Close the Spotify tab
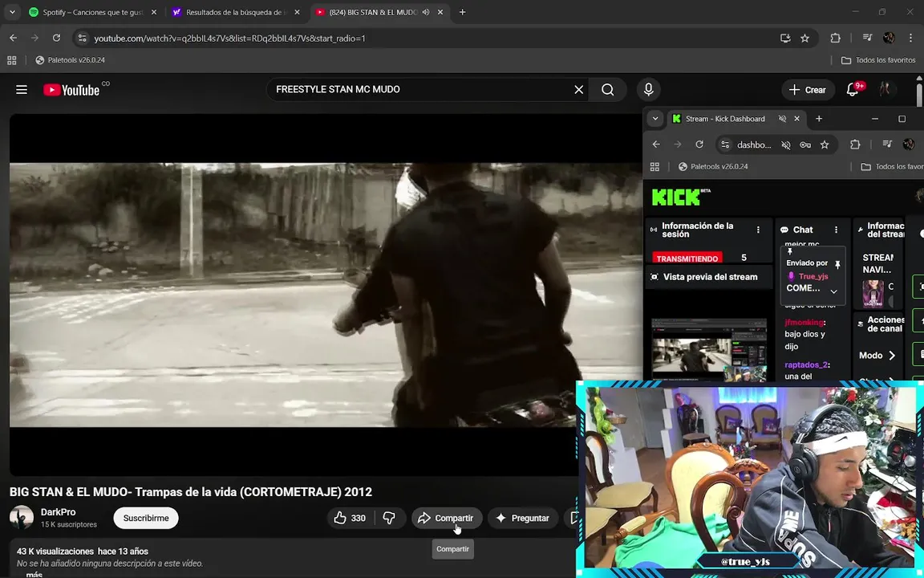Screen dimensions: 924x578 coord(154,12)
